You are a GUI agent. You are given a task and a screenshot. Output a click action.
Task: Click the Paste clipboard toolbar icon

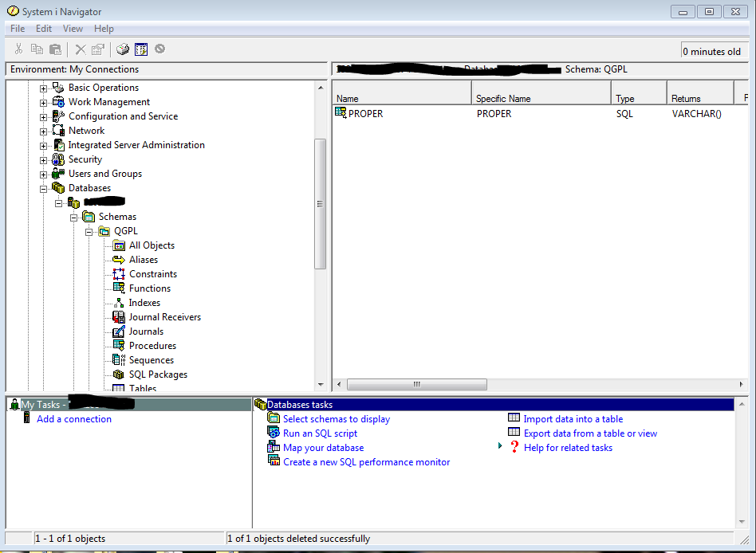(56, 49)
